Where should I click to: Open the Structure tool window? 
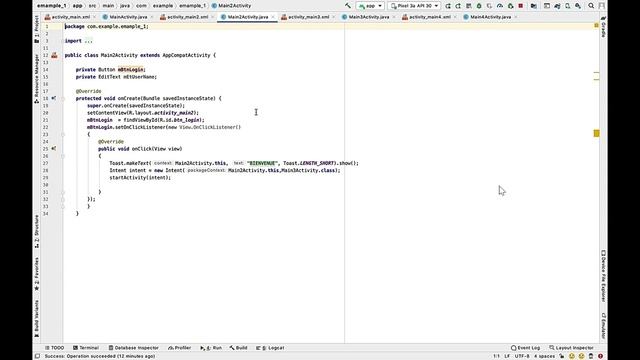[36, 231]
